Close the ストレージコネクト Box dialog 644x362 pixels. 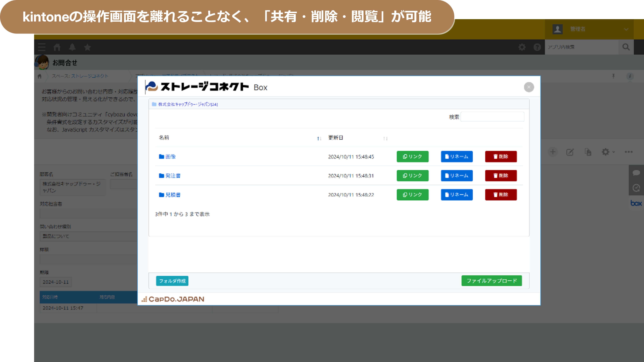pos(529,87)
